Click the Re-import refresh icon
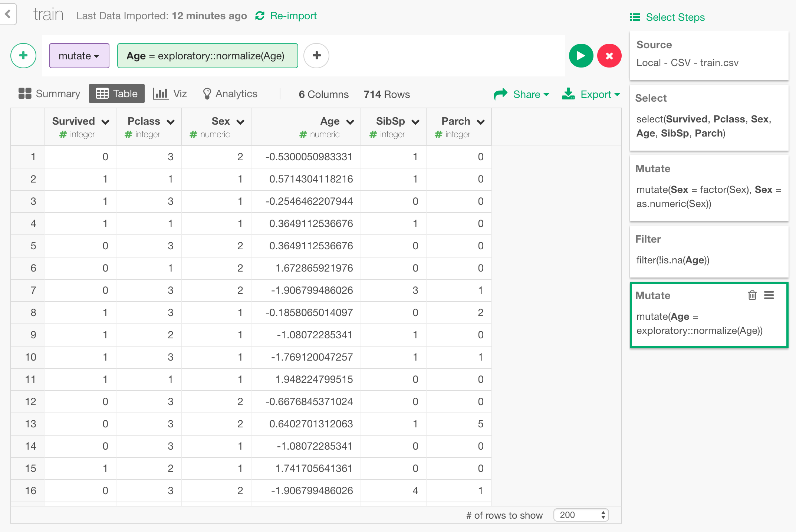796x532 pixels. click(x=260, y=16)
